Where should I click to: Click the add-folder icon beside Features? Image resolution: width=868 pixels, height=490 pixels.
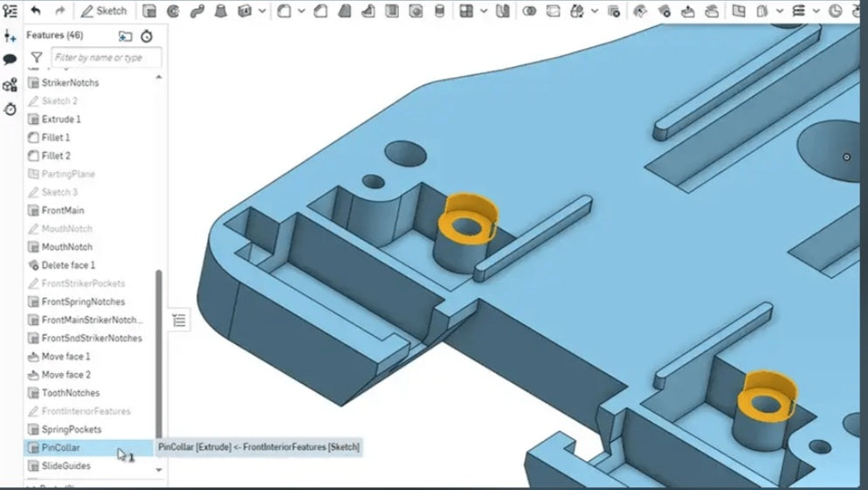point(126,37)
